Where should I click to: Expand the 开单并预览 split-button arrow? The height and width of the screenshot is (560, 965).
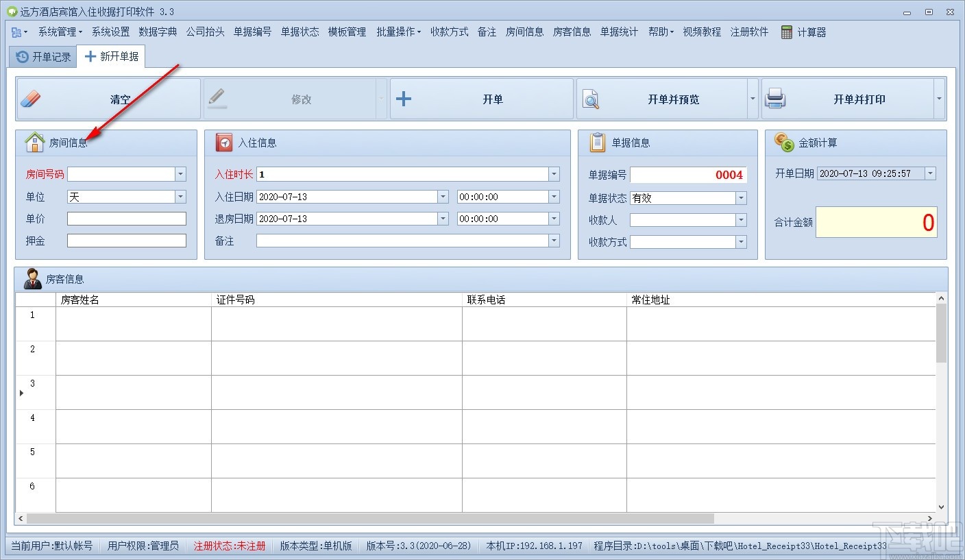coord(753,99)
